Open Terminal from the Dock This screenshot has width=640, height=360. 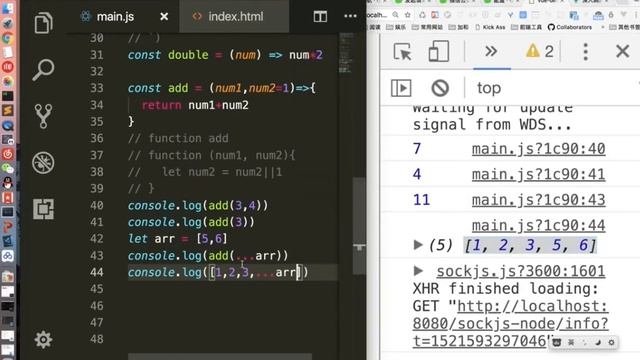(x=7, y=96)
